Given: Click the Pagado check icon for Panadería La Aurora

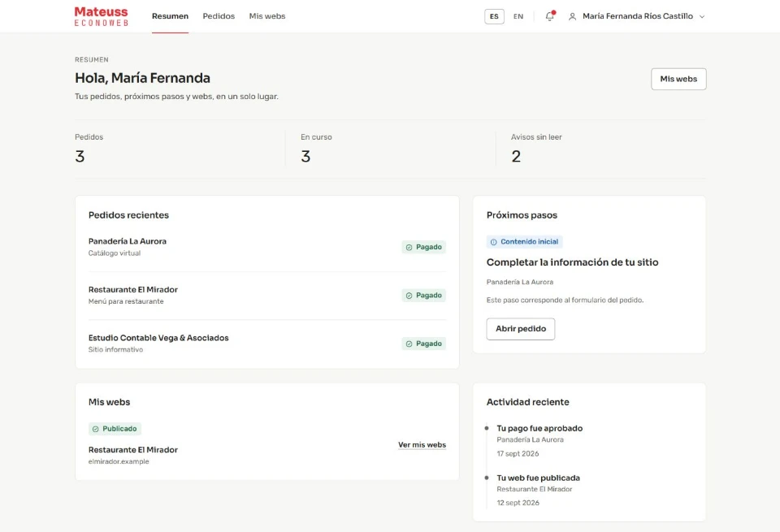Looking at the screenshot, I should (409, 247).
